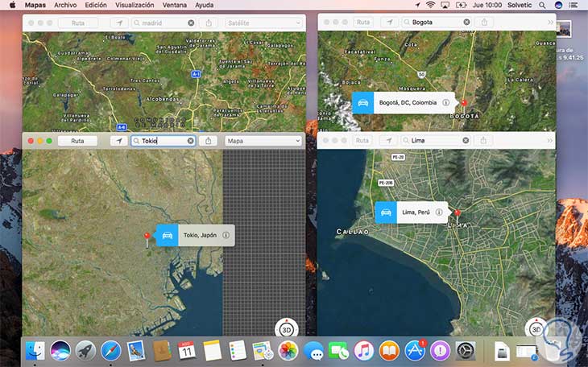The image size is (588, 367).
Task: Show current location in Tokio window
Action: [119, 141]
